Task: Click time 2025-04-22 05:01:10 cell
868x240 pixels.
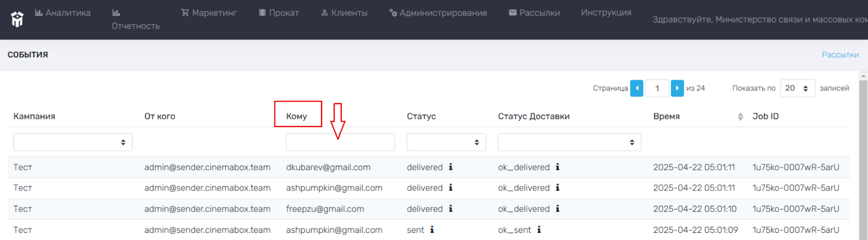Action: pyautogui.click(x=695, y=209)
